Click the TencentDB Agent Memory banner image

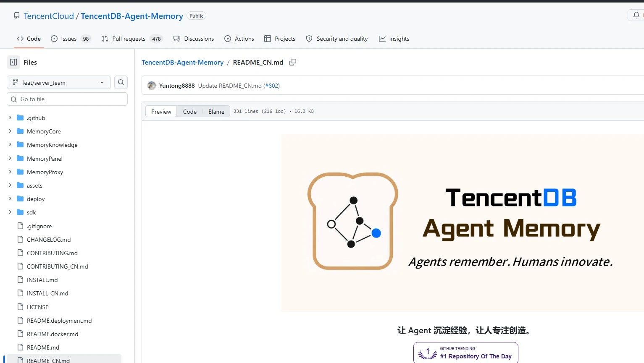pyautogui.click(x=463, y=223)
